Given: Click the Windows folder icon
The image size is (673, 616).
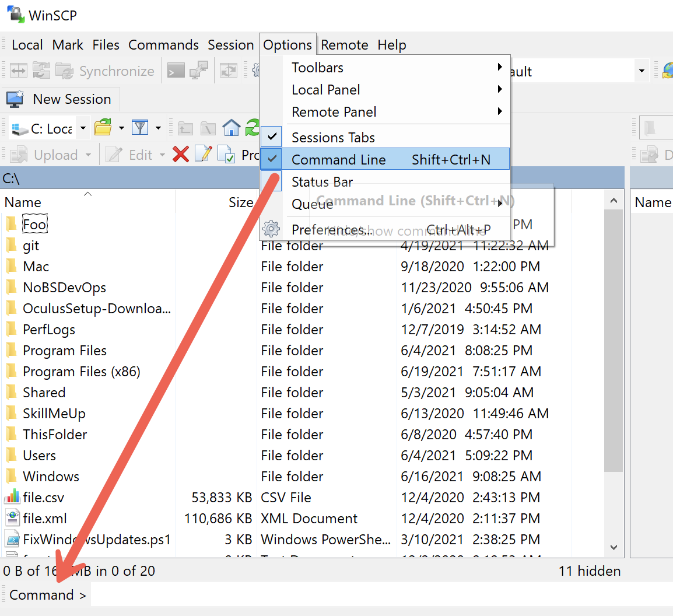Looking at the screenshot, I should (x=12, y=475).
